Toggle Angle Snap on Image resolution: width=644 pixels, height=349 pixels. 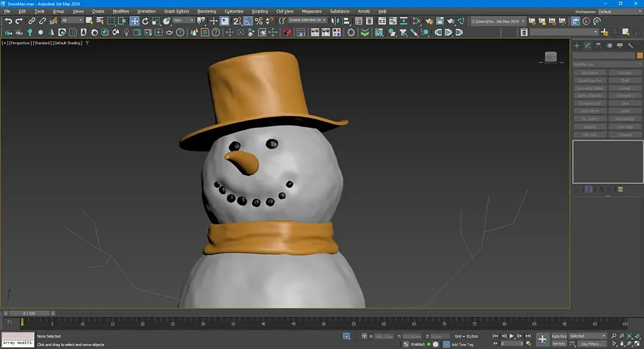248,21
